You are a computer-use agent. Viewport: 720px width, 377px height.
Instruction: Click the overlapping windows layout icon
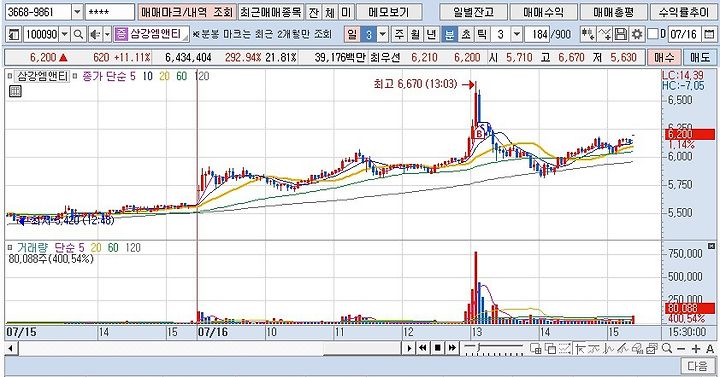[x=550, y=349]
